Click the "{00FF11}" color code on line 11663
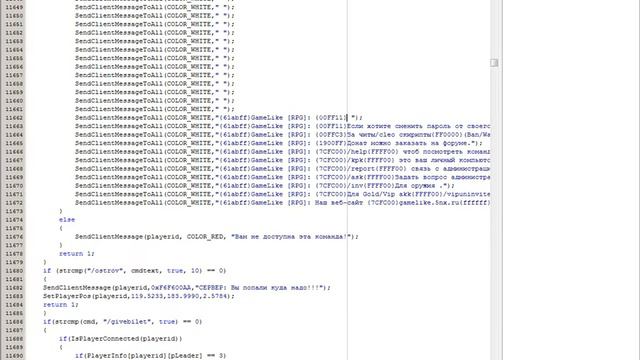Screen dimensions: 640x360 point(331,127)
